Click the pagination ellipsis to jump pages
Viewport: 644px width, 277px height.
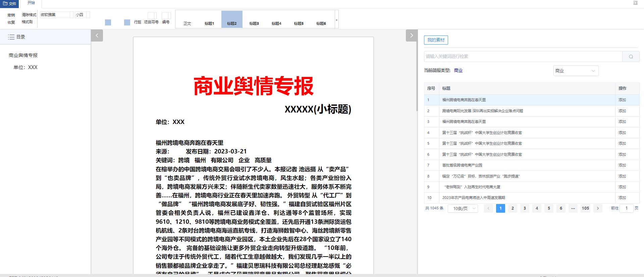573,208
